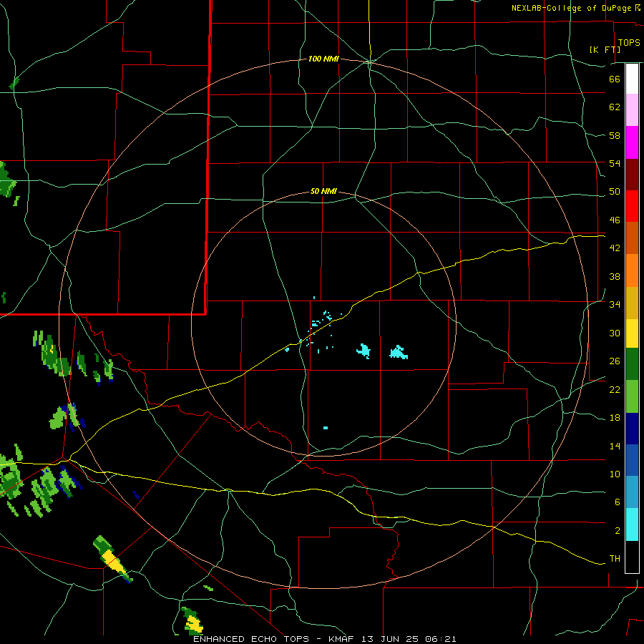Click the '[K FT]' units label

pyautogui.click(x=605, y=49)
